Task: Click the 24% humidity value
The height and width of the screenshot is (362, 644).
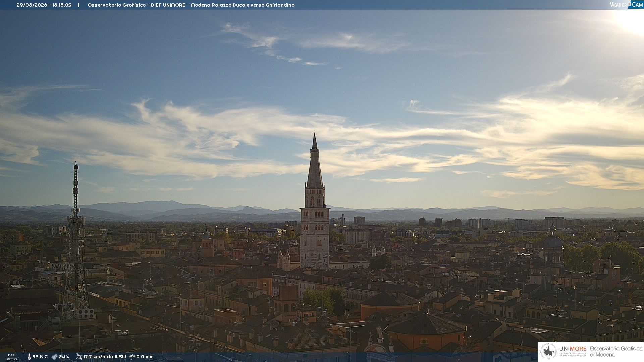Action: coord(64,357)
